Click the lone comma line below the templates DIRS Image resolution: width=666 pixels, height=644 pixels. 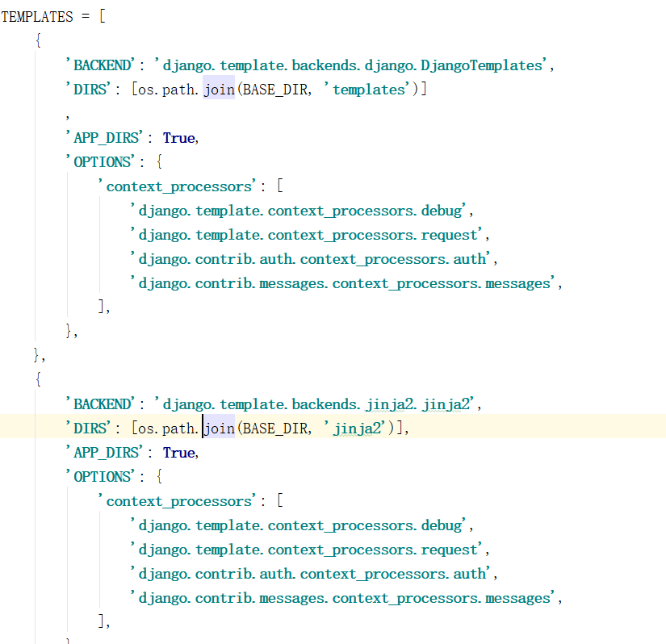(x=68, y=116)
